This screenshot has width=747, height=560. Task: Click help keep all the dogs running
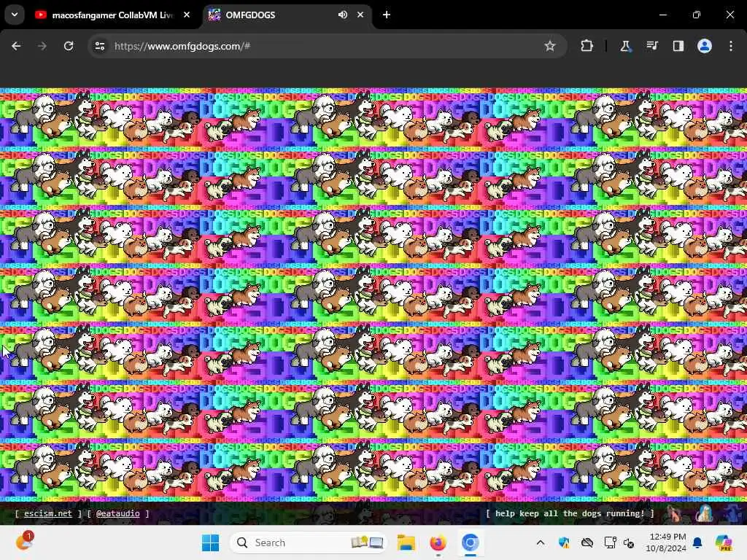[570, 513]
